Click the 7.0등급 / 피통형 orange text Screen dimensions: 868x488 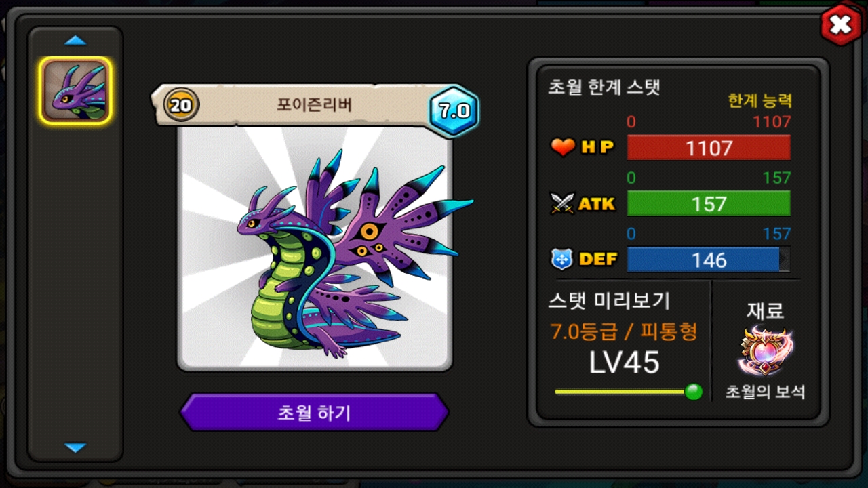click(623, 331)
